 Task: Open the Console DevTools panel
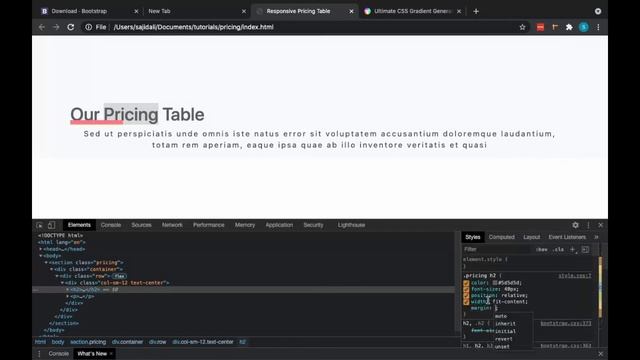point(111,225)
